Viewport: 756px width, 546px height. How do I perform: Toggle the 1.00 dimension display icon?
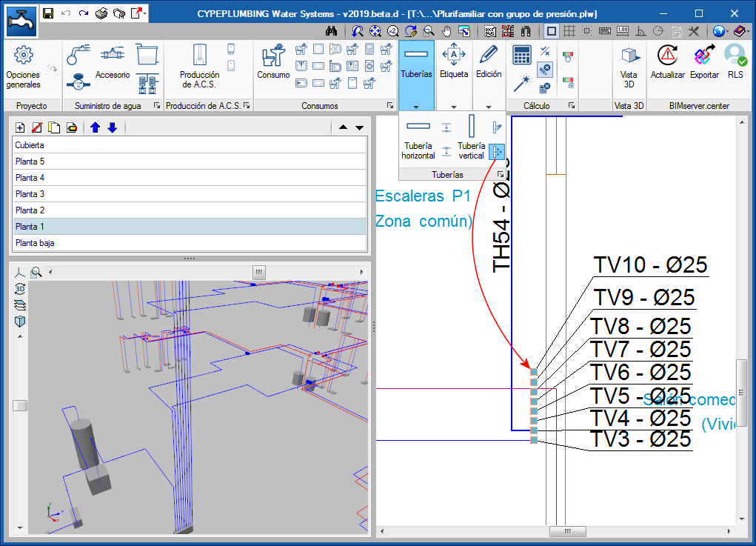click(623, 31)
